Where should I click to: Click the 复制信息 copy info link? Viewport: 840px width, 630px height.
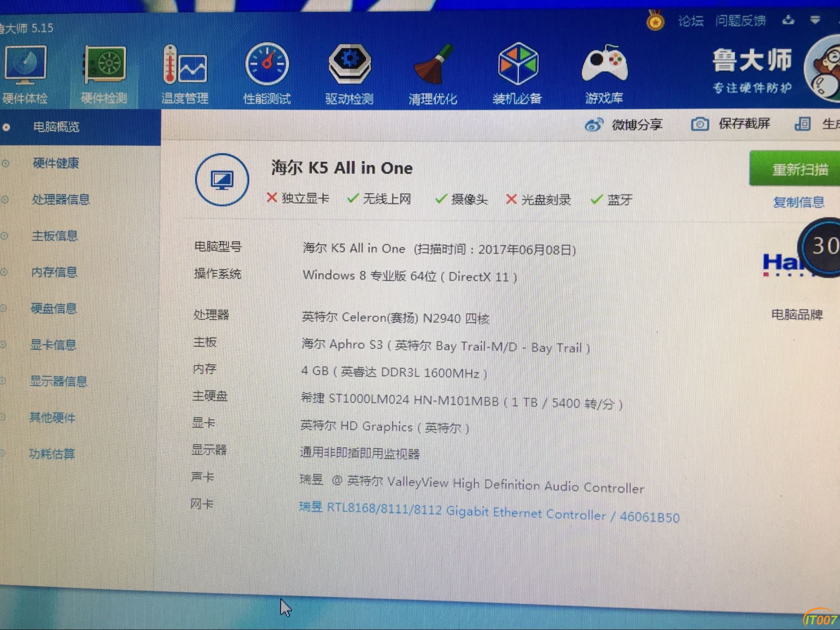point(799,202)
